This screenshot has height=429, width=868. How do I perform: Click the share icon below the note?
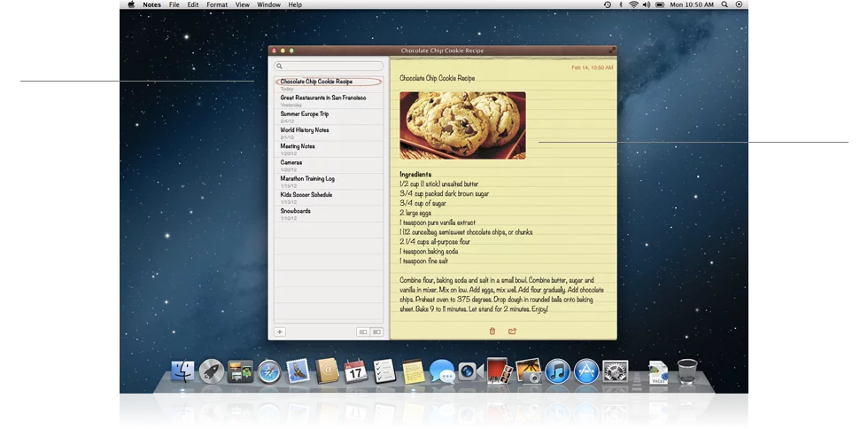(512, 331)
